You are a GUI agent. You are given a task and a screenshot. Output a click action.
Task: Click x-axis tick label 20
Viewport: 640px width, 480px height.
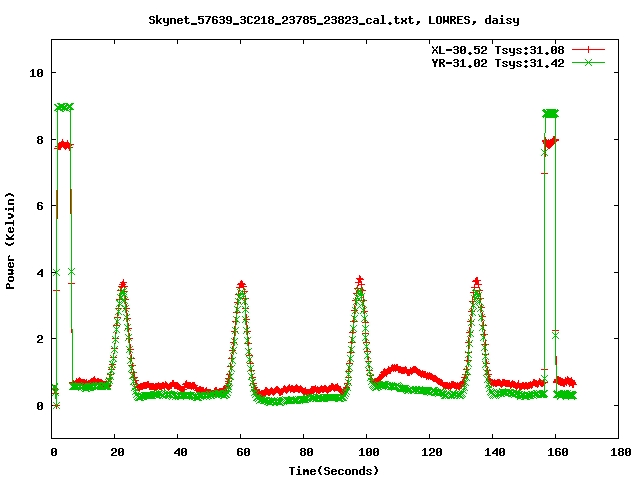click(117, 452)
